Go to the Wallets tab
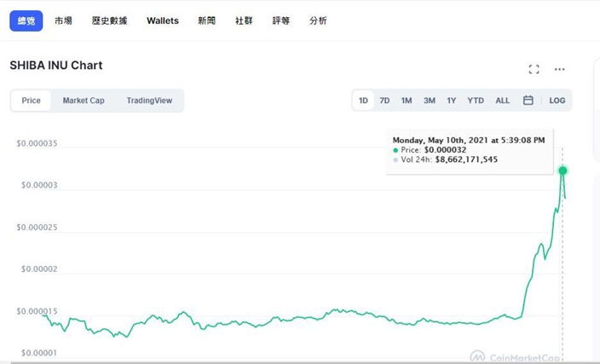 coord(163,20)
